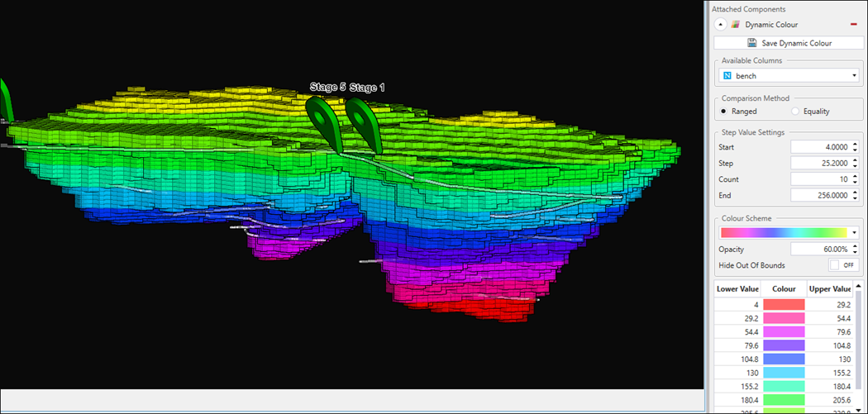Click the lower value cell 180.4
Image resolution: width=868 pixels, height=414 pixels.
(738, 400)
